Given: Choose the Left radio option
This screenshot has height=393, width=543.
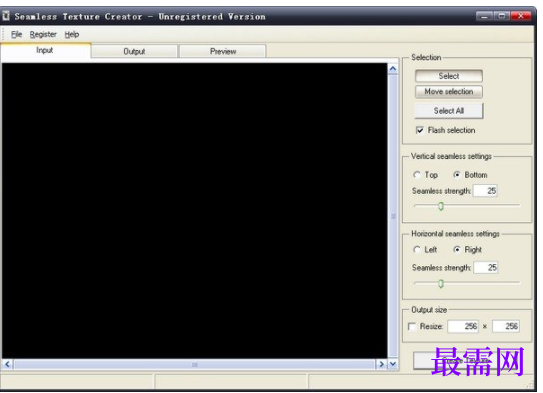Looking at the screenshot, I should 417,250.
